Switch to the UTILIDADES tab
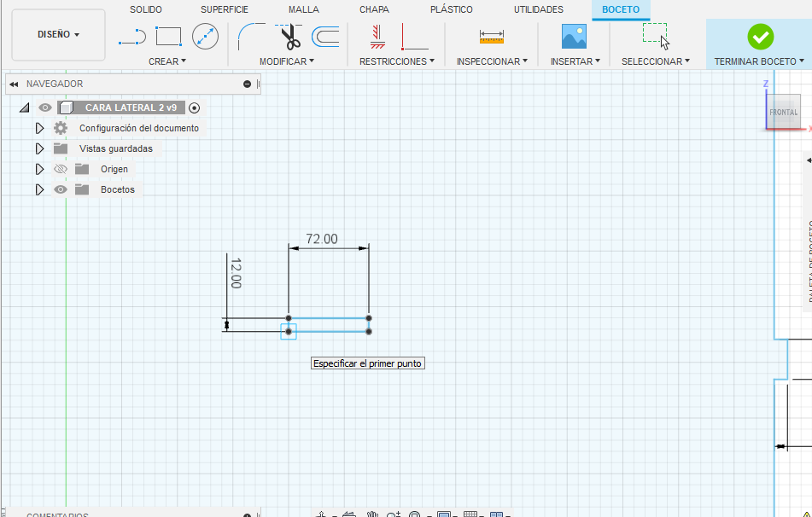 539,9
